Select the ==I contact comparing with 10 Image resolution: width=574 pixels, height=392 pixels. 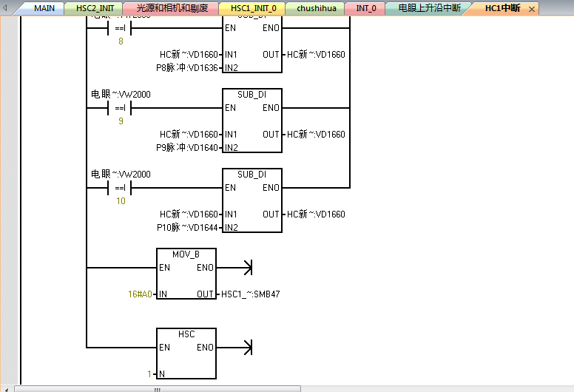(x=120, y=188)
